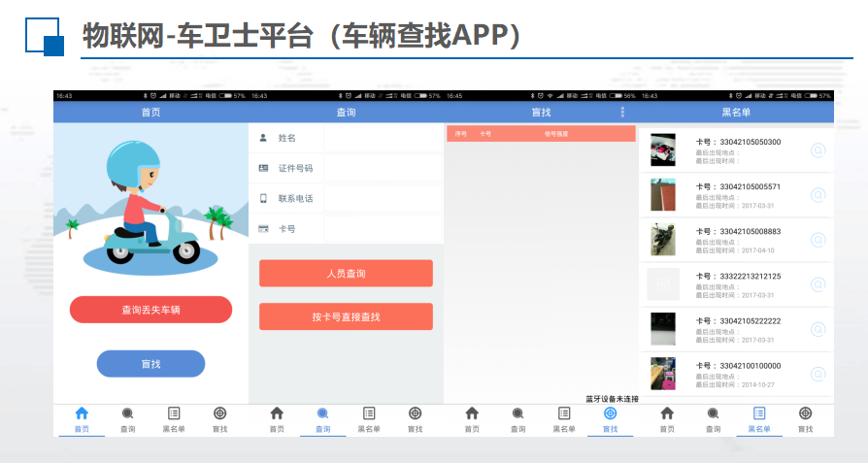
Task: Tap search icon beside card 33042105222222
Action: (x=818, y=329)
